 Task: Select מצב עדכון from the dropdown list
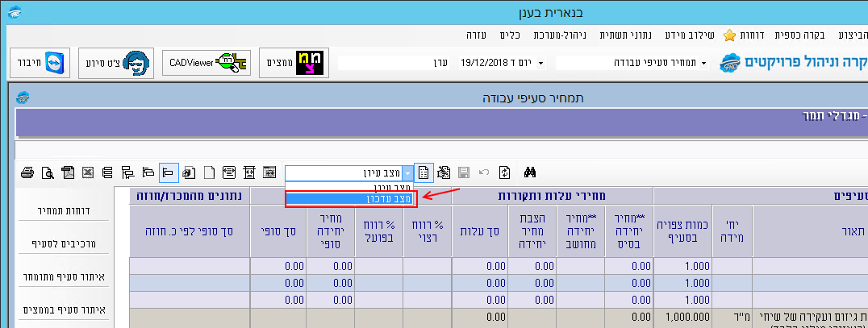[x=350, y=198]
